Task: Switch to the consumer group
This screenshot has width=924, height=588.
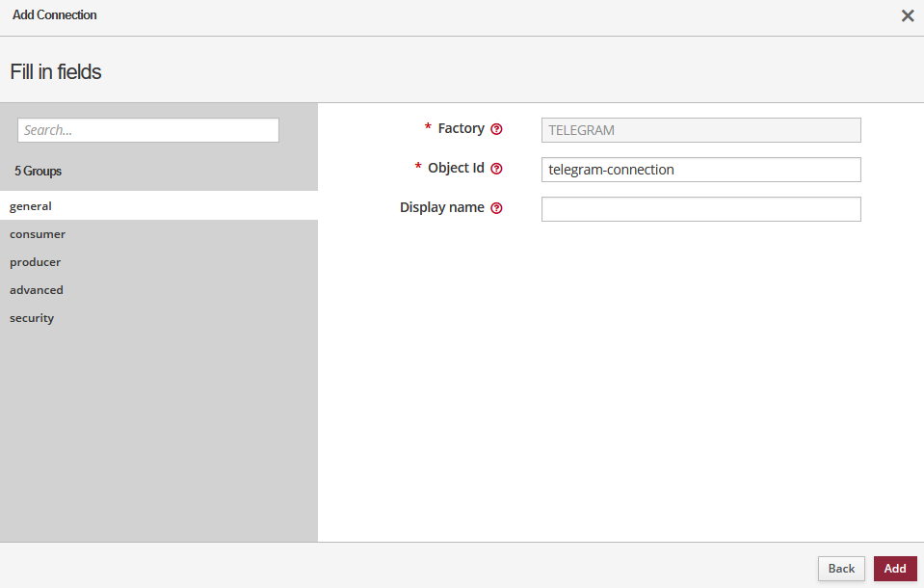Action: tap(38, 234)
